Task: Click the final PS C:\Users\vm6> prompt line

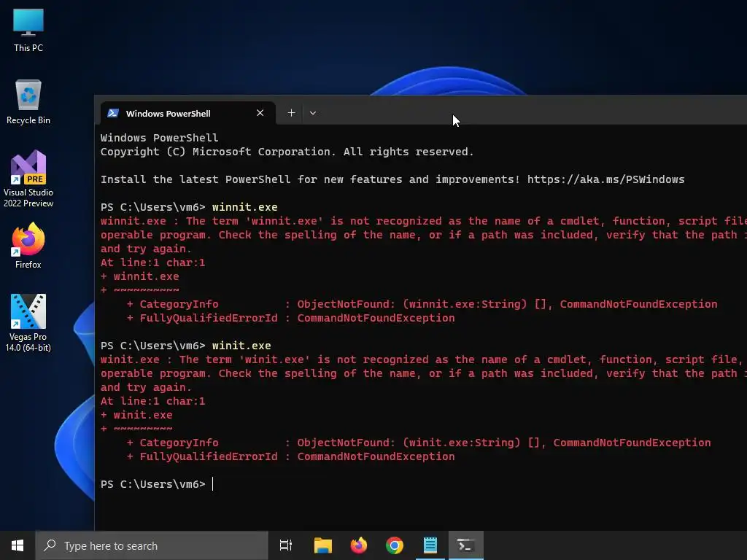Action: pyautogui.click(x=153, y=484)
